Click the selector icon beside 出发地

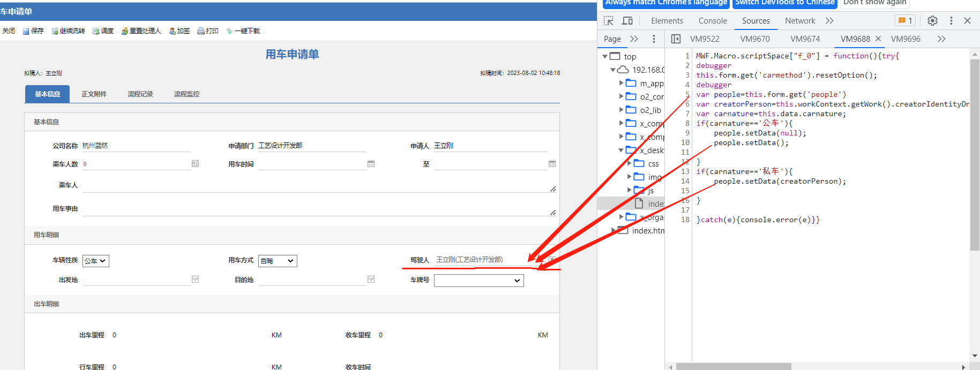tap(195, 279)
